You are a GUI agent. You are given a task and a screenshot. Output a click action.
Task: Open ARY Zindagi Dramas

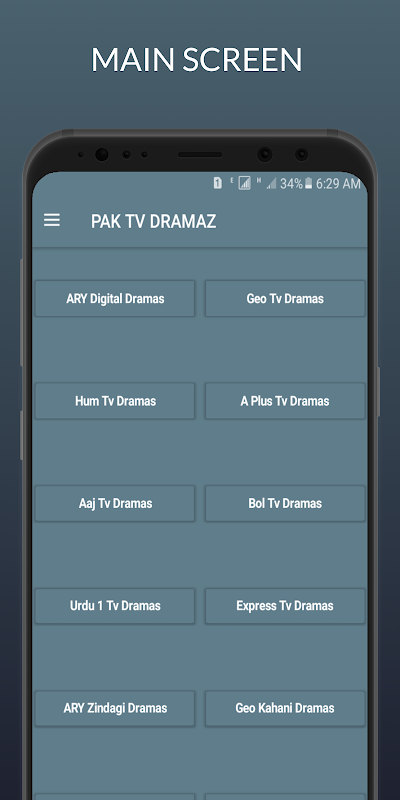[115, 709]
